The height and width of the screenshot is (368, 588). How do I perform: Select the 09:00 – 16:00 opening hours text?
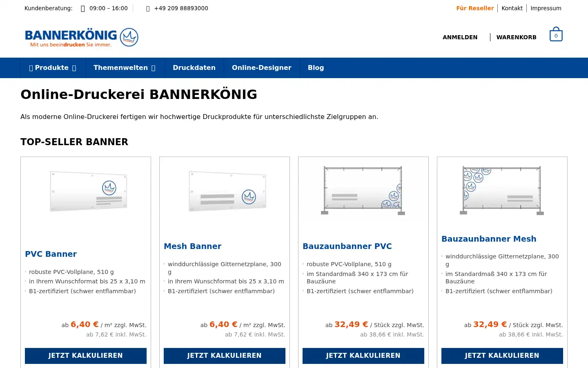tap(109, 8)
